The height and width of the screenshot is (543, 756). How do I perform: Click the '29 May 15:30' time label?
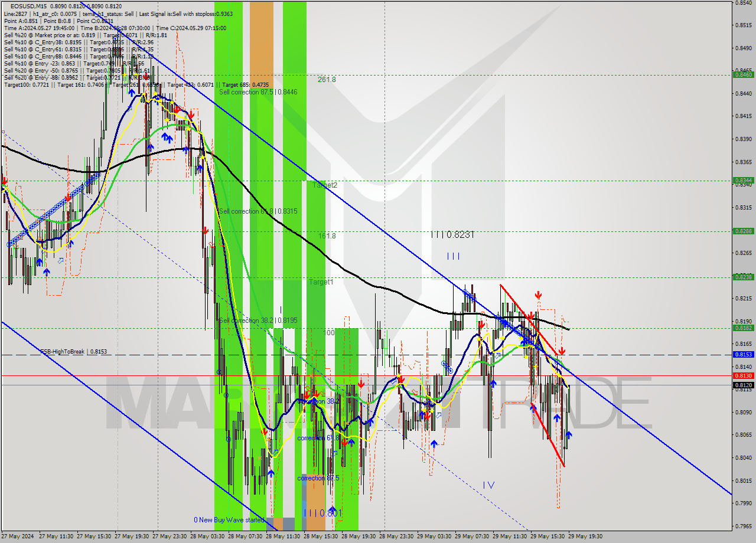[548, 537]
